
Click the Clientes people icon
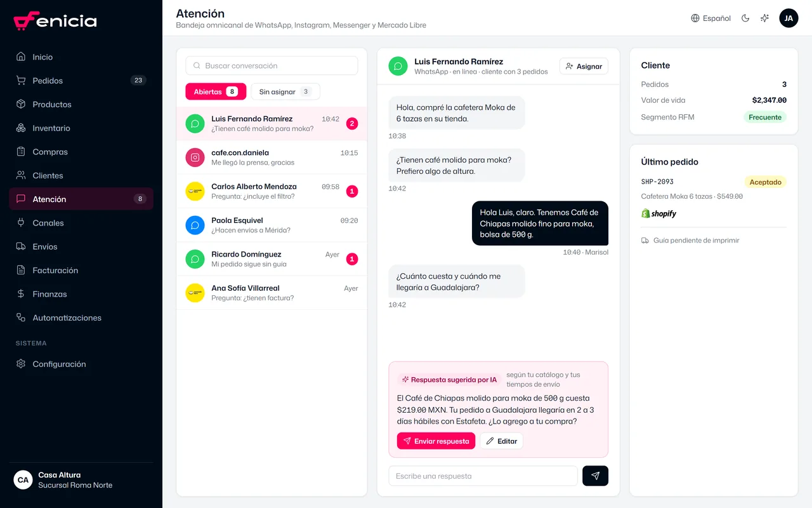[x=21, y=175]
